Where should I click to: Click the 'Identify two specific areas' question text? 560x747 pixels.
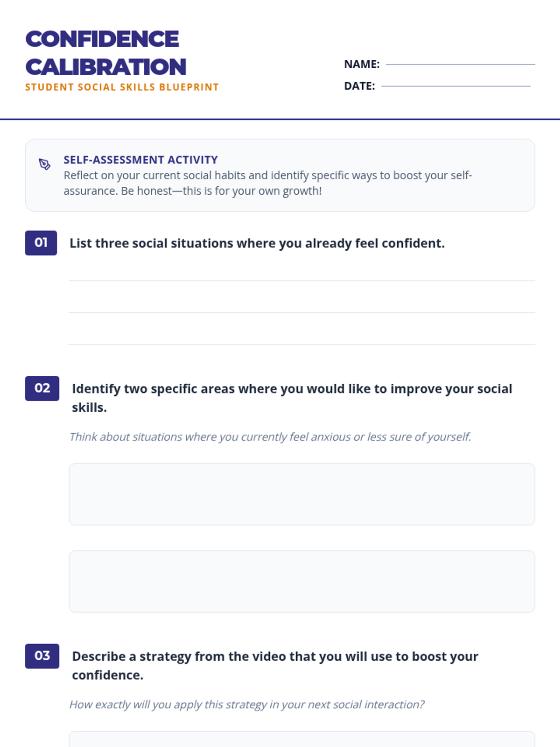[x=292, y=398]
